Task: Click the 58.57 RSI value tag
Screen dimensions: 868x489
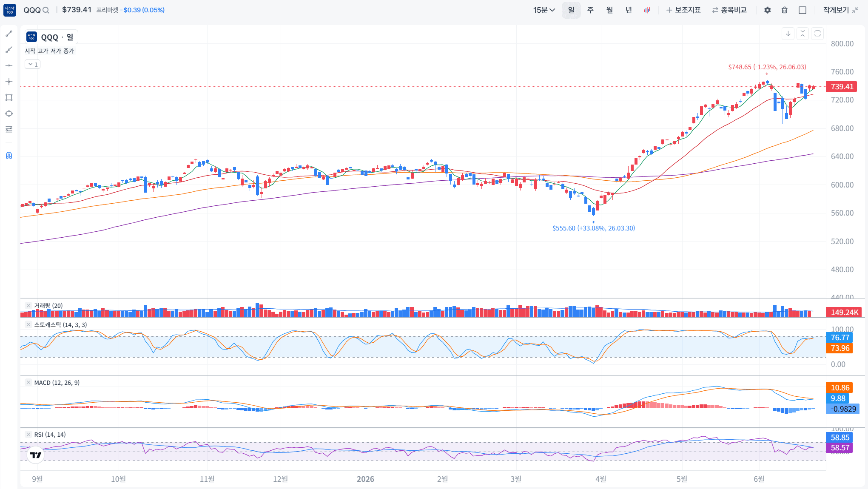Action: tap(840, 448)
